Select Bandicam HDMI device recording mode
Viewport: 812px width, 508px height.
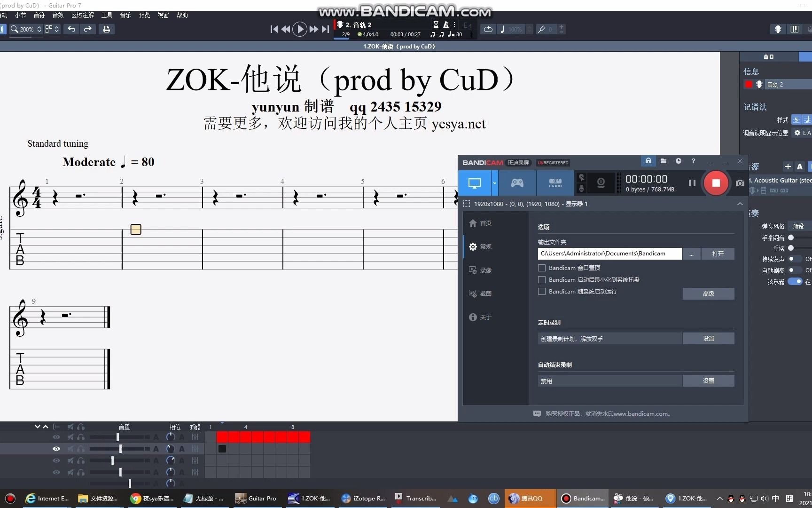(x=555, y=183)
